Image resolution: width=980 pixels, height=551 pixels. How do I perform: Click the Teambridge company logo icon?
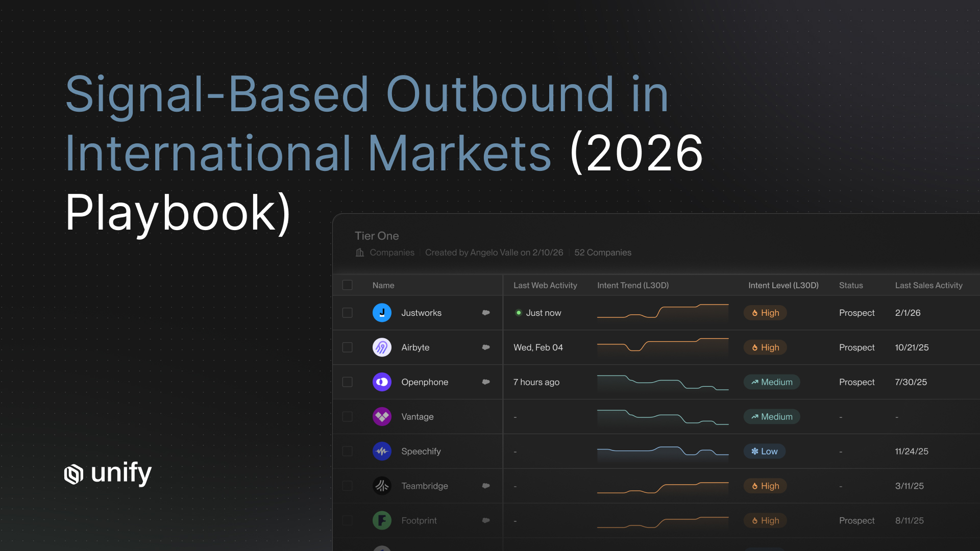382,486
